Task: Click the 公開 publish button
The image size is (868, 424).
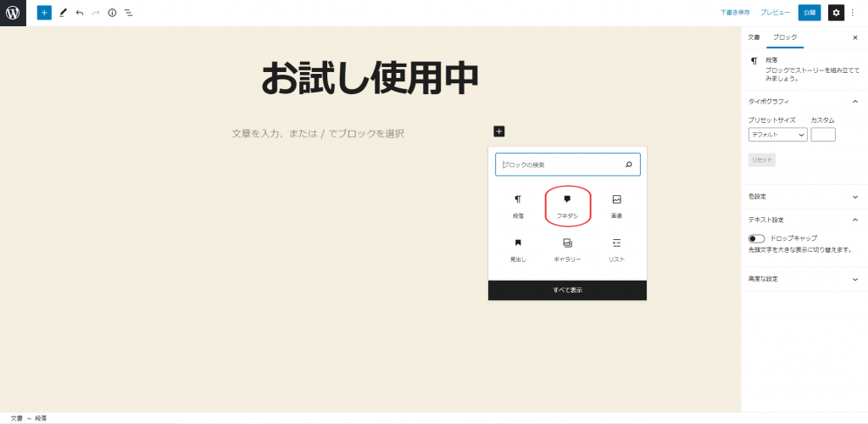Action: coord(810,13)
